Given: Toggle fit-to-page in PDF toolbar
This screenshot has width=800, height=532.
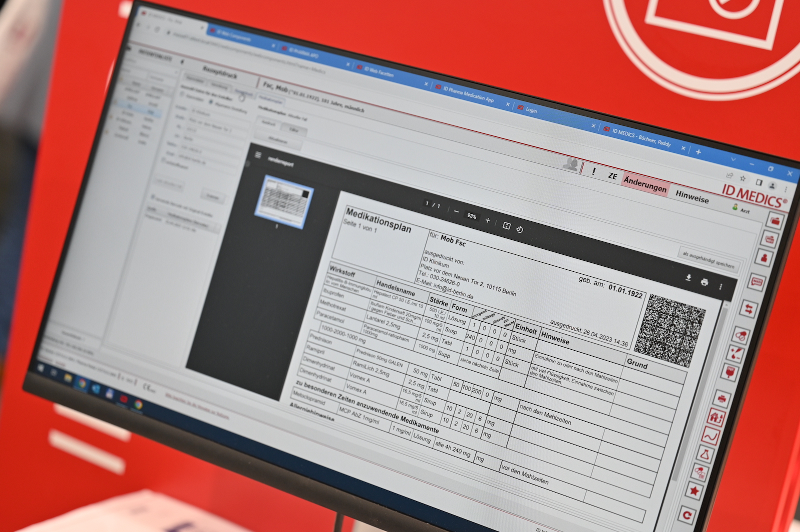Looking at the screenshot, I should click(x=506, y=226).
